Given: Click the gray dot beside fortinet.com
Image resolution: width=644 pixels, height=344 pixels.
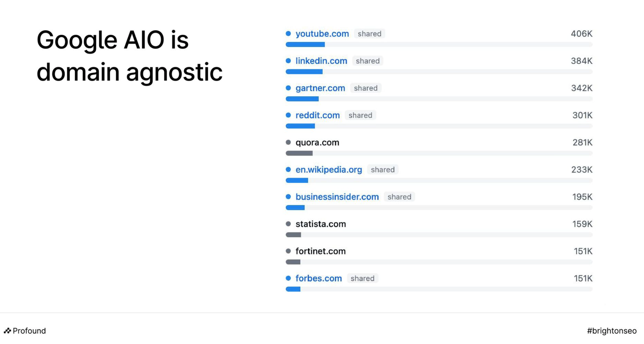Looking at the screenshot, I should point(288,251).
